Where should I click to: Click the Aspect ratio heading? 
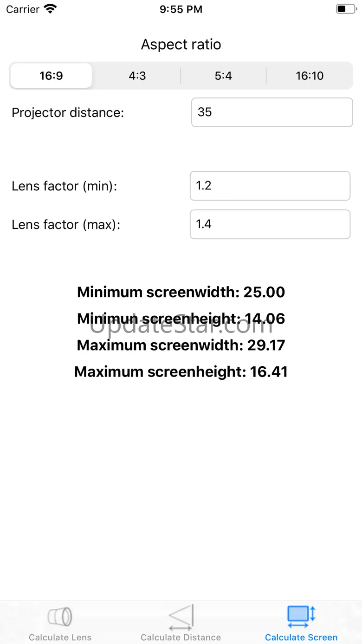181,45
